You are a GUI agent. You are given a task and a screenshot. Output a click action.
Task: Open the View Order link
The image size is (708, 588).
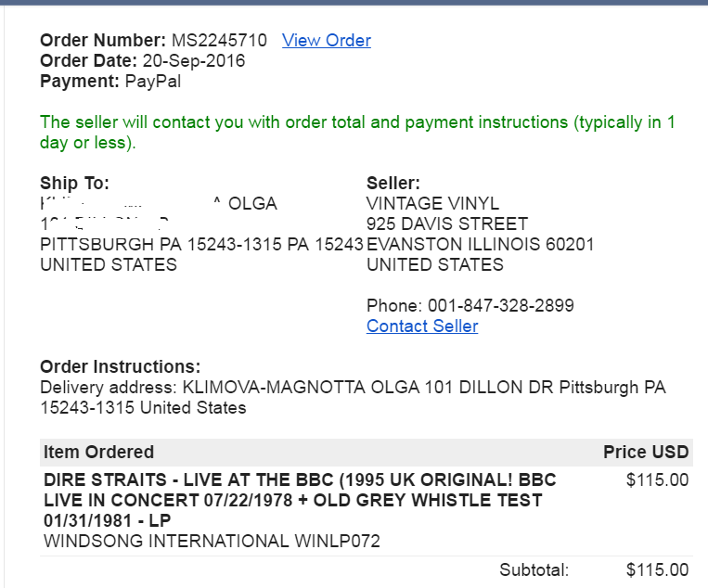326,41
